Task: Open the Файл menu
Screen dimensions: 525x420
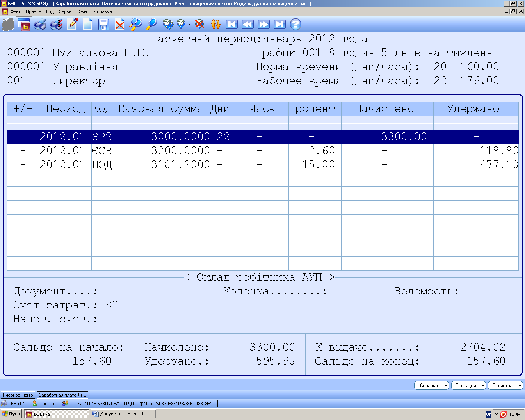Action: click(x=16, y=11)
